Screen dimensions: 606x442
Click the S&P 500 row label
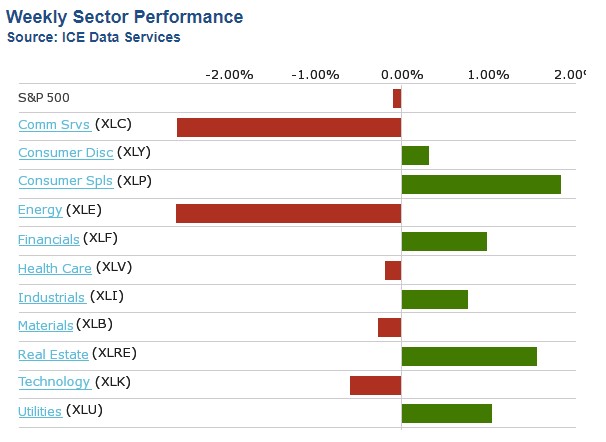pos(44,97)
